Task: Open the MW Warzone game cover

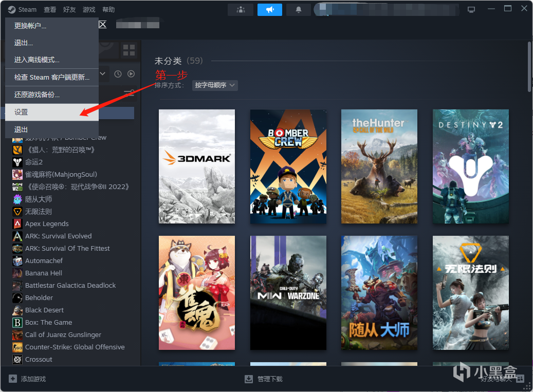Action: tap(288, 292)
